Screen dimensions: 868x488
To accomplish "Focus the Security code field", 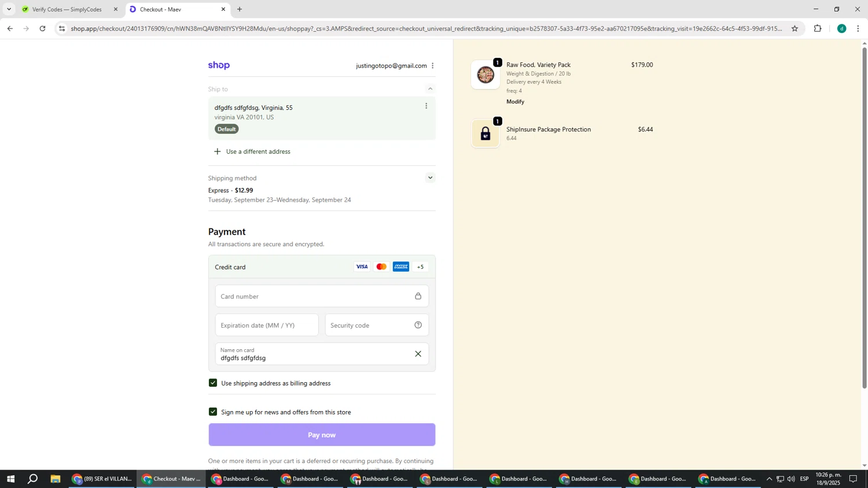I will point(377,326).
